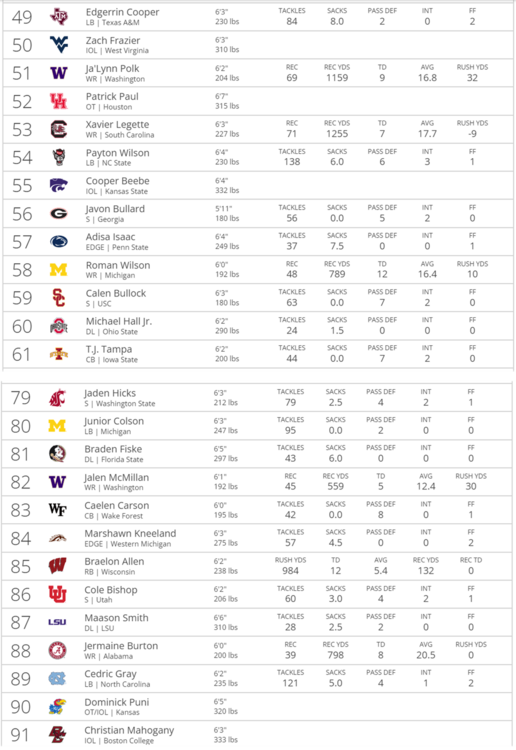Click the Penn State logo by Adisa Isaac
The height and width of the screenshot is (750, 516).
pos(59,242)
